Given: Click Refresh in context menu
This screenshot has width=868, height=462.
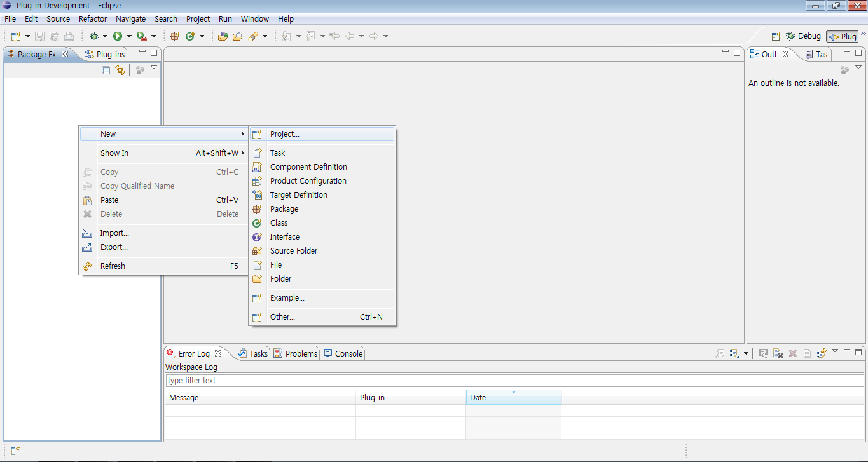Looking at the screenshot, I should (163, 266).
